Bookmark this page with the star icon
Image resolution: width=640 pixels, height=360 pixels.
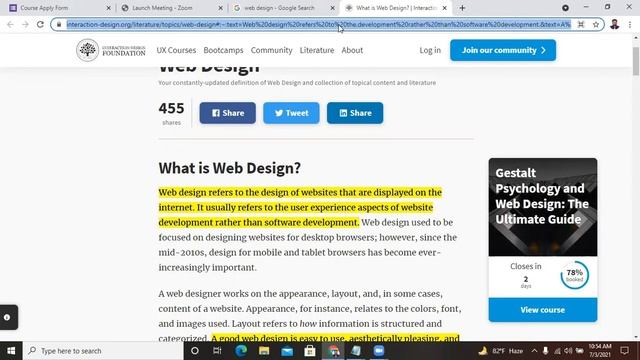[x=596, y=24]
